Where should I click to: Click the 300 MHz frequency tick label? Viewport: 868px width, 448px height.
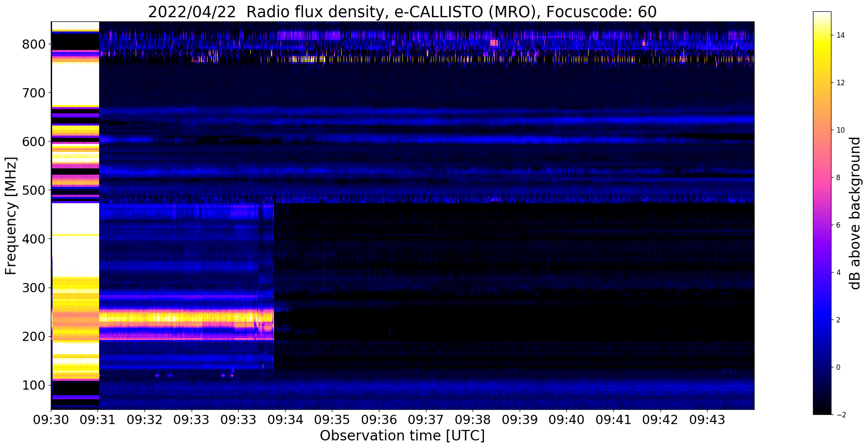34,288
